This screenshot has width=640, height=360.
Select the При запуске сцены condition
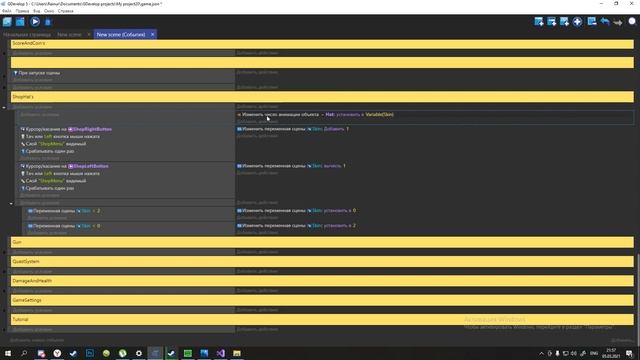coord(37,73)
